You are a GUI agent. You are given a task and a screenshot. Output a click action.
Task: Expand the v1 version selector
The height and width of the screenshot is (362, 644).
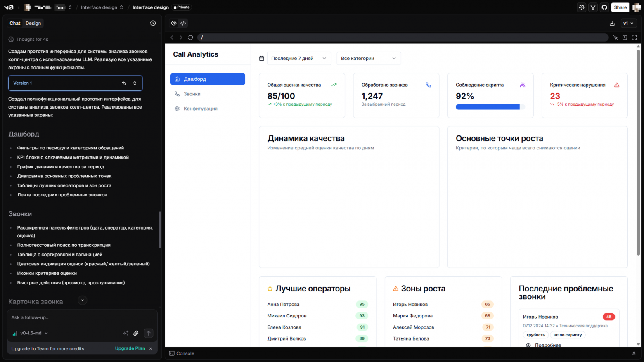(x=628, y=23)
